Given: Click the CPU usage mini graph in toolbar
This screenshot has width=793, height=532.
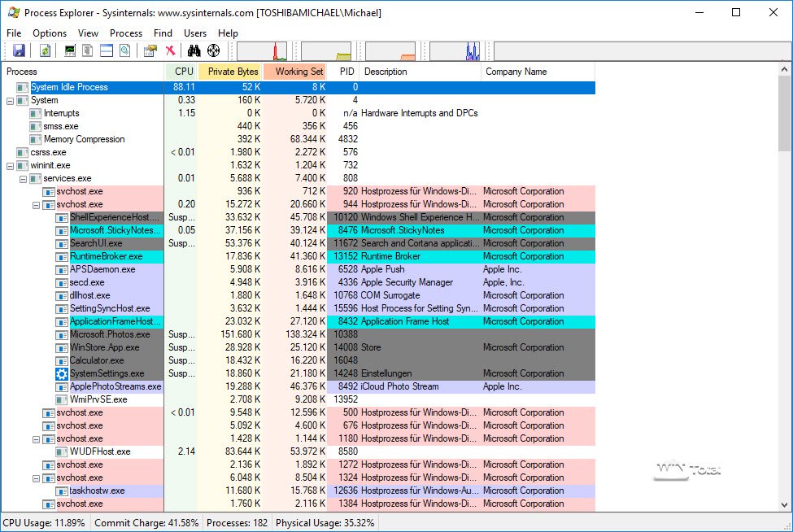Looking at the screenshot, I should (262, 51).
